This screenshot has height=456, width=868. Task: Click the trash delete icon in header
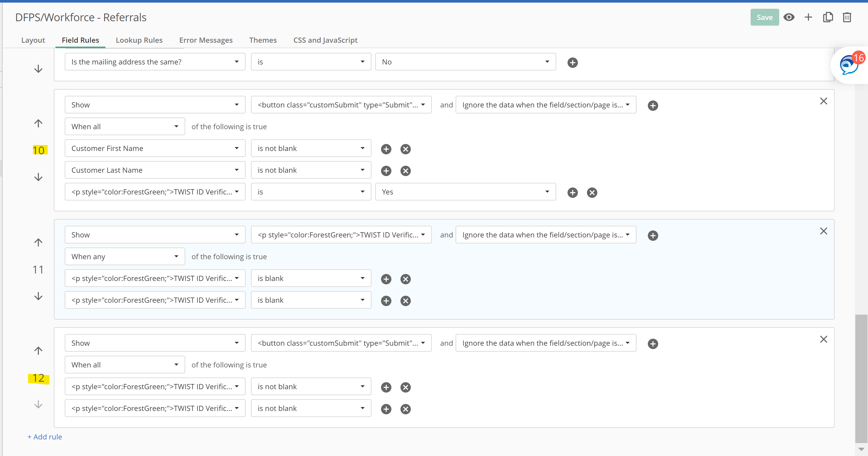(847, 17)
